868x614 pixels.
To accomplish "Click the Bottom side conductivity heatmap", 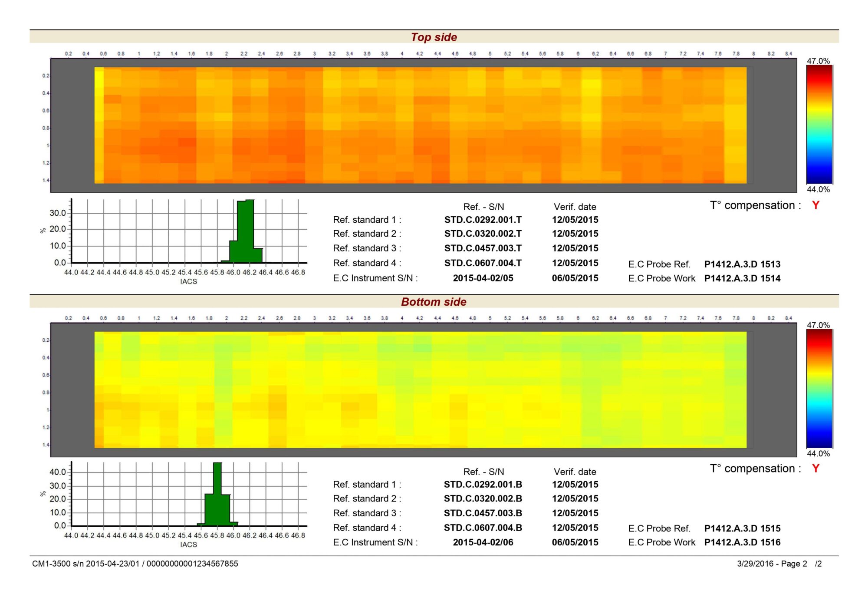I will [x=420, y=390].
